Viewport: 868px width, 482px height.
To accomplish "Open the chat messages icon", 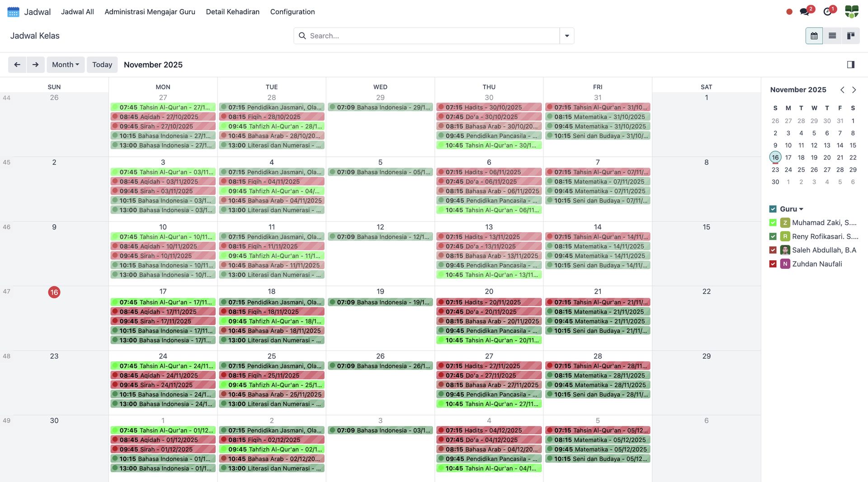I will pyautogui.click(x=805, y=12).
